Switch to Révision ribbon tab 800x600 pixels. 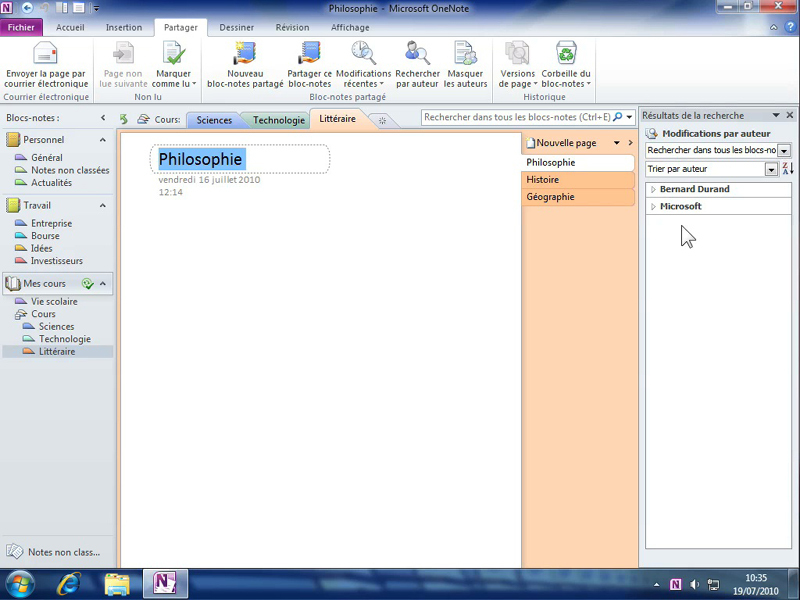click(x=292, y=28)
